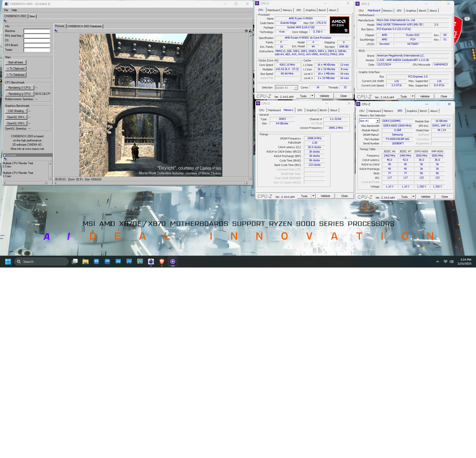Image resolution: width=476 pixels, height=458 pixels.
Task: Open the File menu in Cinebench
Action: pyautogui.click(x=6, y=10)
